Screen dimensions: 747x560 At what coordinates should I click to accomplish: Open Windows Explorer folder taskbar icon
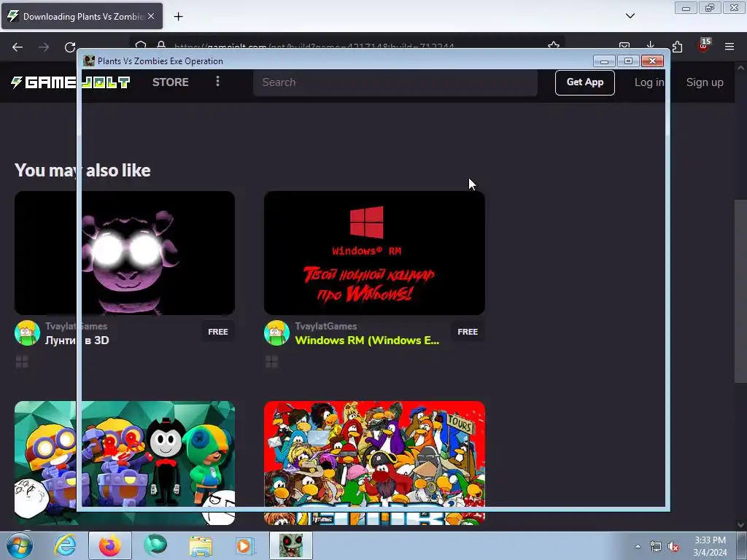click(201, 545)
